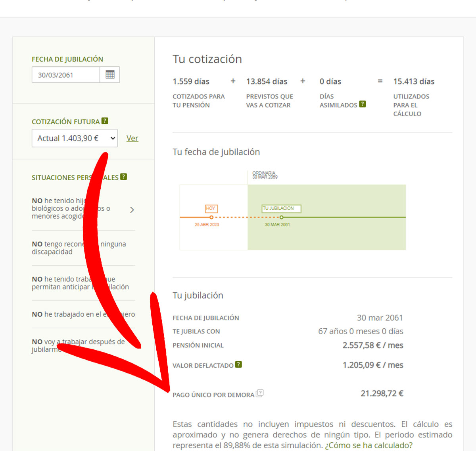Click help icon beside Cotización Futura
Screen dimensions: 476x451
pyautogui.click(x=105, y=121)
